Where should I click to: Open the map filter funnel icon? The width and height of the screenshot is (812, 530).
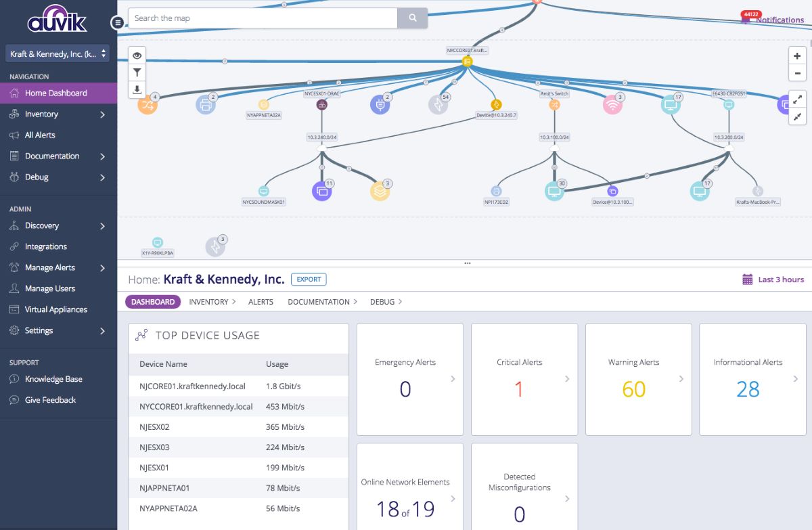click(137, 72)
